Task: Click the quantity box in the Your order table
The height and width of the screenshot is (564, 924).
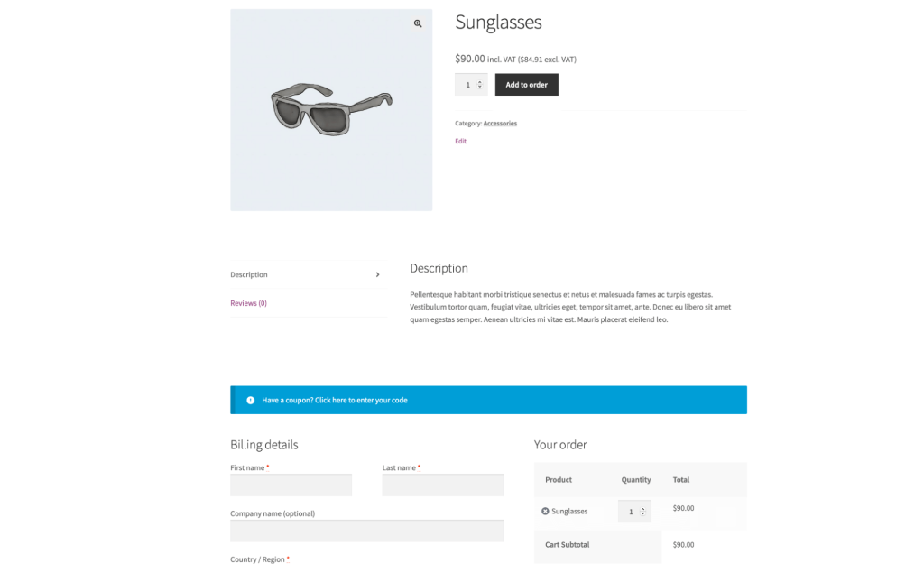Action: [632, 511]
